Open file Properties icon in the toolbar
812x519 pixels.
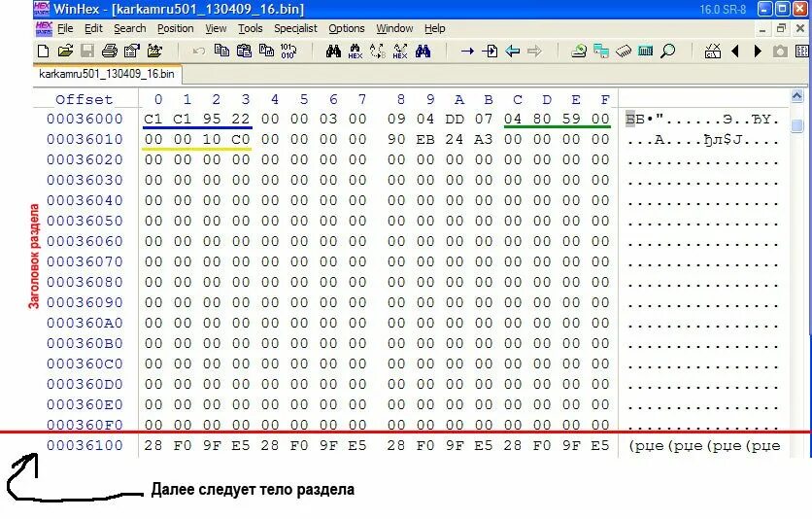tap(132, 51)
